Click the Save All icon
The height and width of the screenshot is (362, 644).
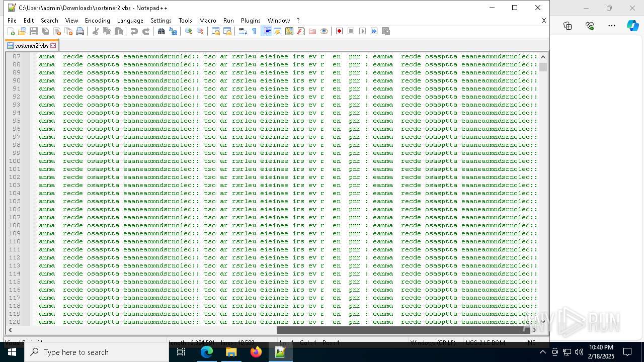tap(45, 31)
